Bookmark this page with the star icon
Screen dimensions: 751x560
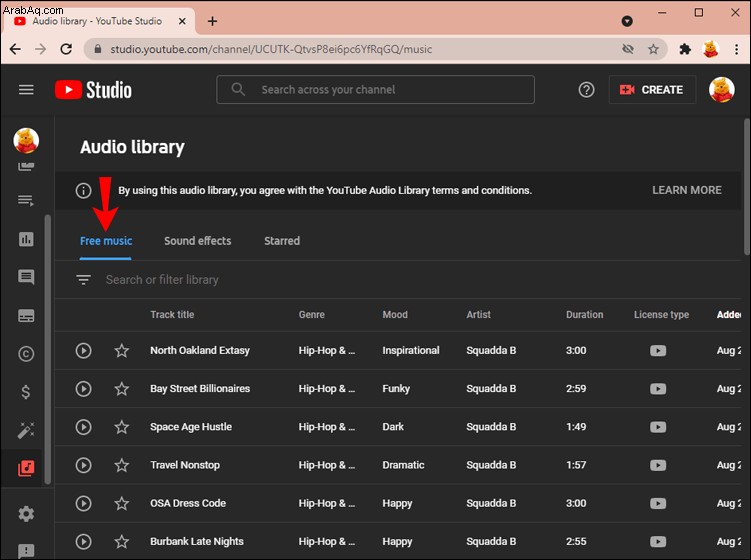point(653,49)
